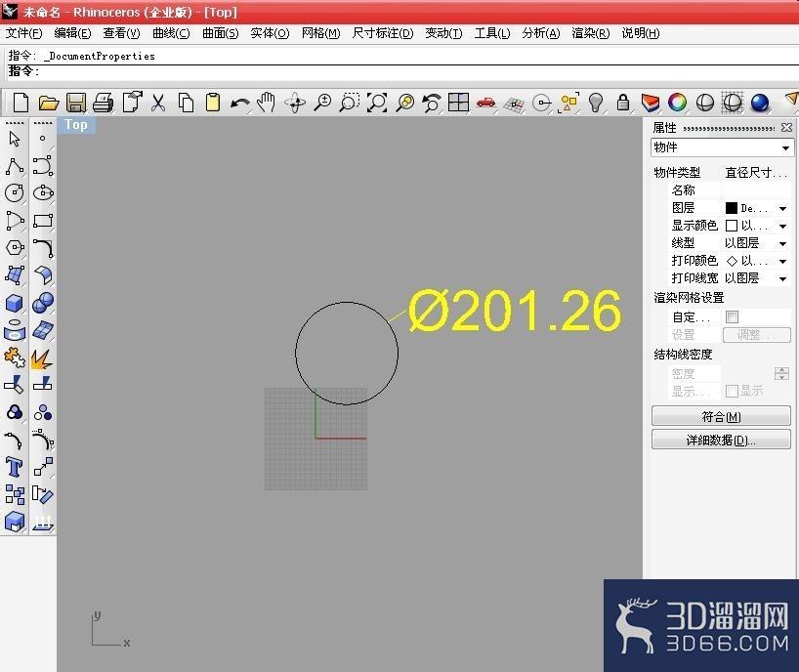This screenshot has width=799, height=672.
Task: Toggle the 显示 isocurve checkbox
Action: pyautogui.click(x=732, y=391)
